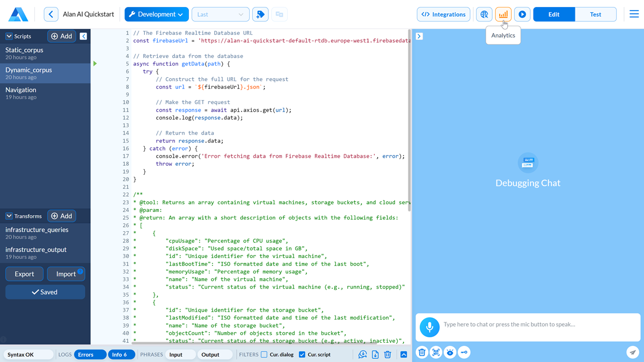Switch to the Test tab

[595, 14]
